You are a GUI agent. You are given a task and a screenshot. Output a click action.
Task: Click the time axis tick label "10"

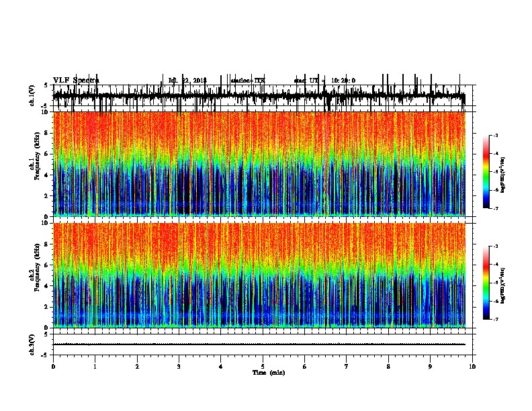point(472,366)
